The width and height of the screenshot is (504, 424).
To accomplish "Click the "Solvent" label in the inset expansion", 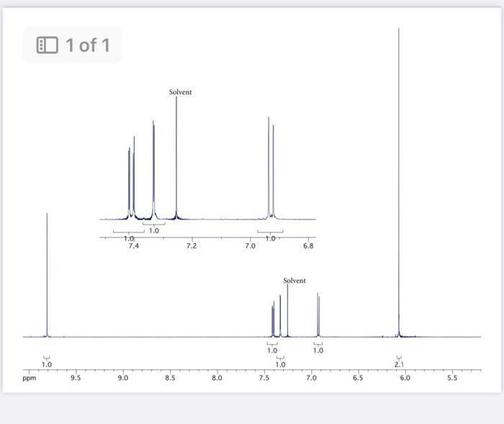I will [180, 92].
